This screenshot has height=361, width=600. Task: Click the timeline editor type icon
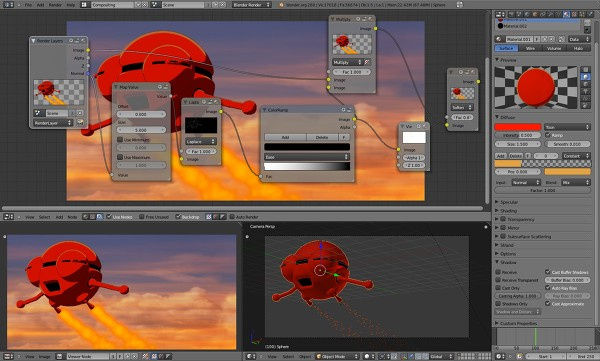coord(500,356)
